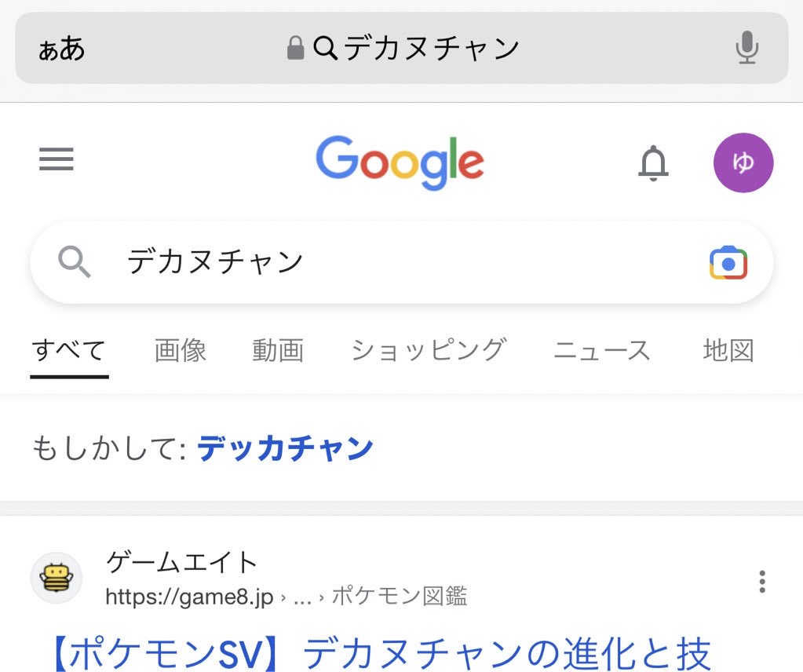The image size is (803, 672).
Task: Switch to the 画像 tab
Action: 181,352
